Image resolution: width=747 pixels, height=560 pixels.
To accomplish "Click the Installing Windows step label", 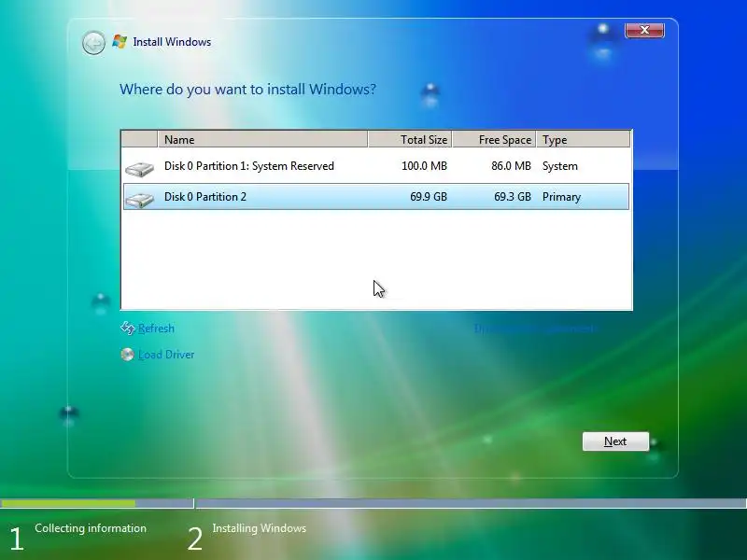I will click(x=260, y=528).
